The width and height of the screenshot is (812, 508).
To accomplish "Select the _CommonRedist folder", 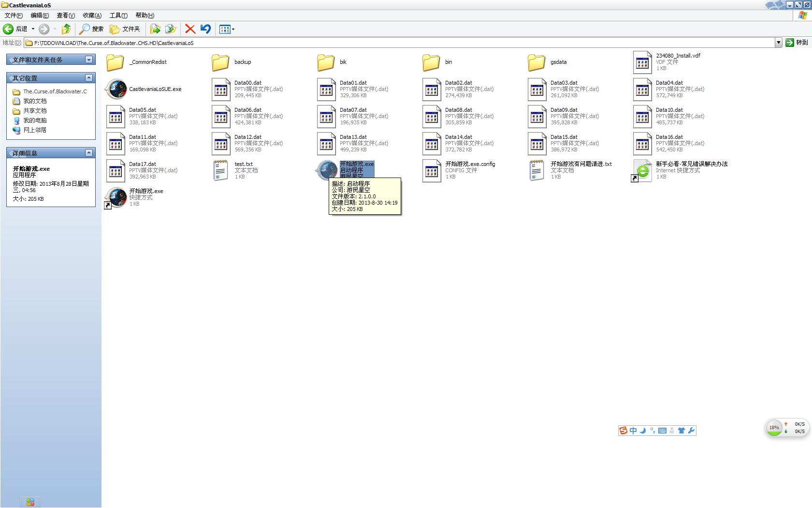I will coord(137,62).
